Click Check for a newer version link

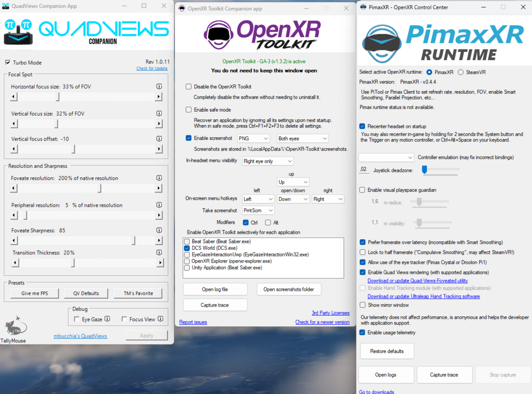[322, 322]
